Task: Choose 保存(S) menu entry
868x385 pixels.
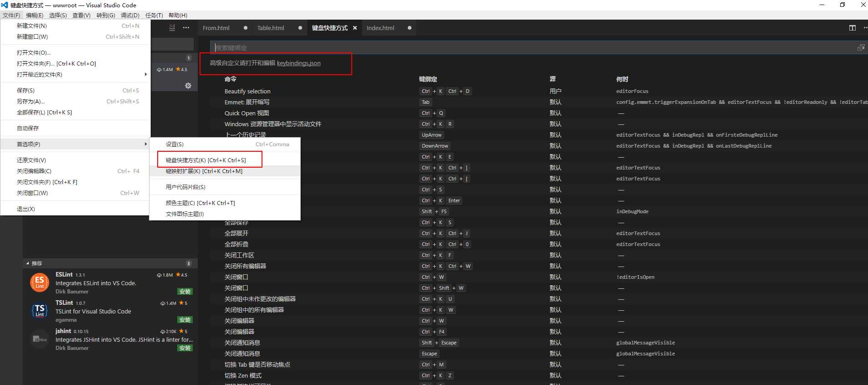Action: [x=75, y=90]
